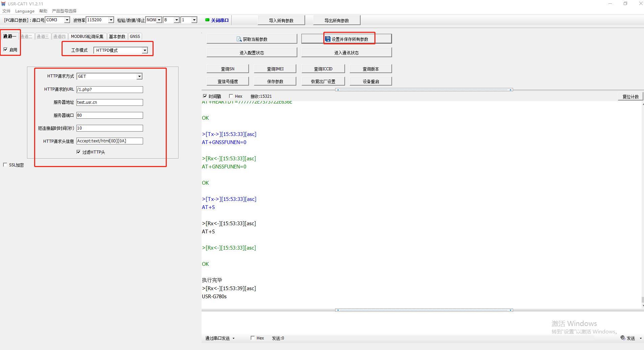Click the 查询IMEI button
Viewport: 644px width, 350px height.
coord(275,69)
